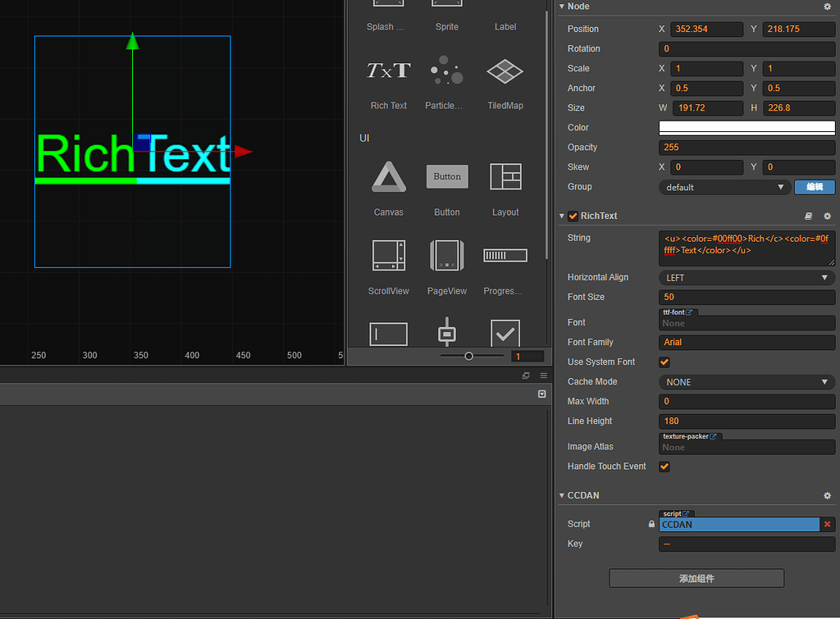Image resolution: width=840 pixels, height=619 pixels.
Task: Open the Node section settings gear menu
Action: point(827,7)
